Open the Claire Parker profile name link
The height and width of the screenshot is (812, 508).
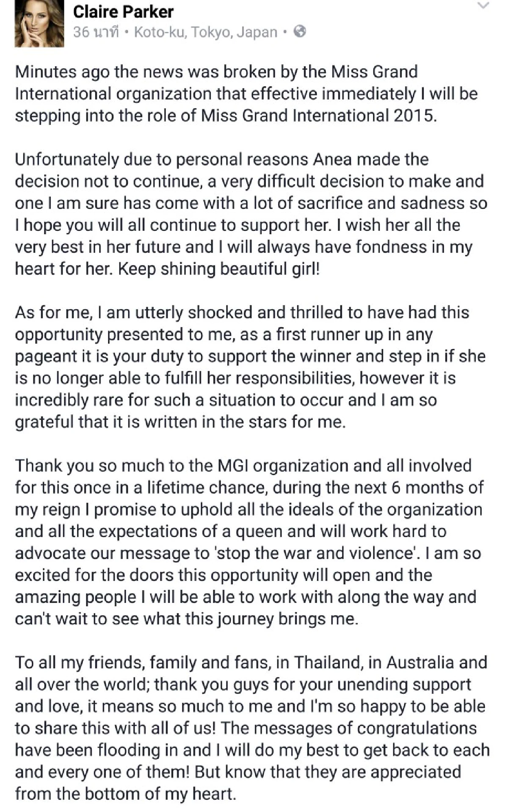[x=123, y=12]
